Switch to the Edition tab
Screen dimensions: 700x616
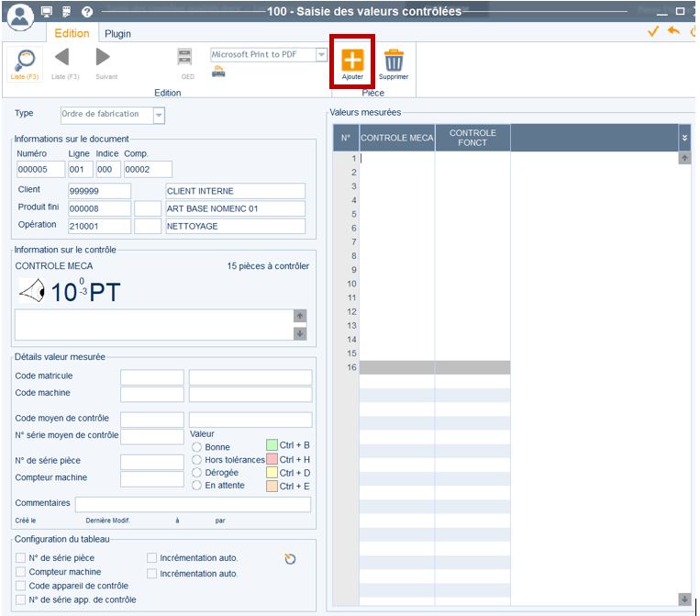72,33
